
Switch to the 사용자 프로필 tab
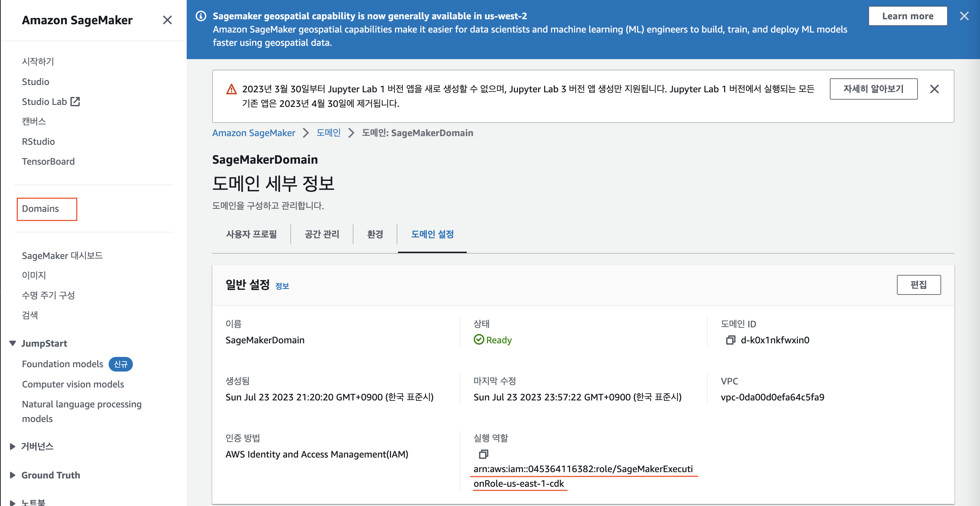click(251, 234)
